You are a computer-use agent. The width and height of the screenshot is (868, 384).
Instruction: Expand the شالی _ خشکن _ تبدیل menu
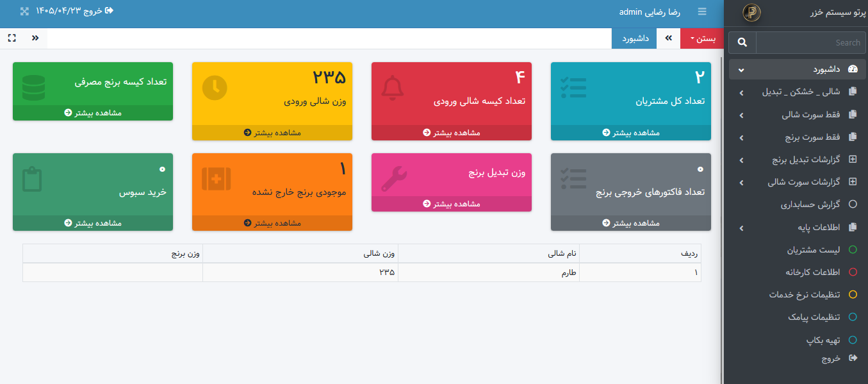pos(797,92)
